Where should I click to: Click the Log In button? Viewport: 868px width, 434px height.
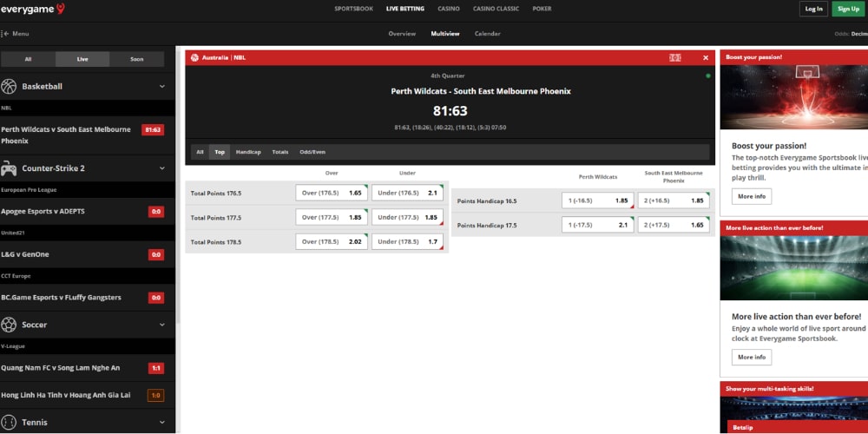click(814, 9)
